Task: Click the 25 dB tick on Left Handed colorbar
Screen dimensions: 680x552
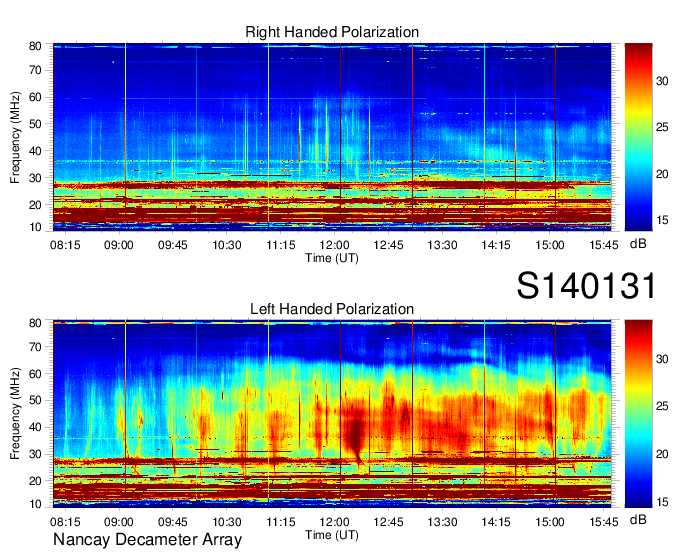Action: (662, 406)
